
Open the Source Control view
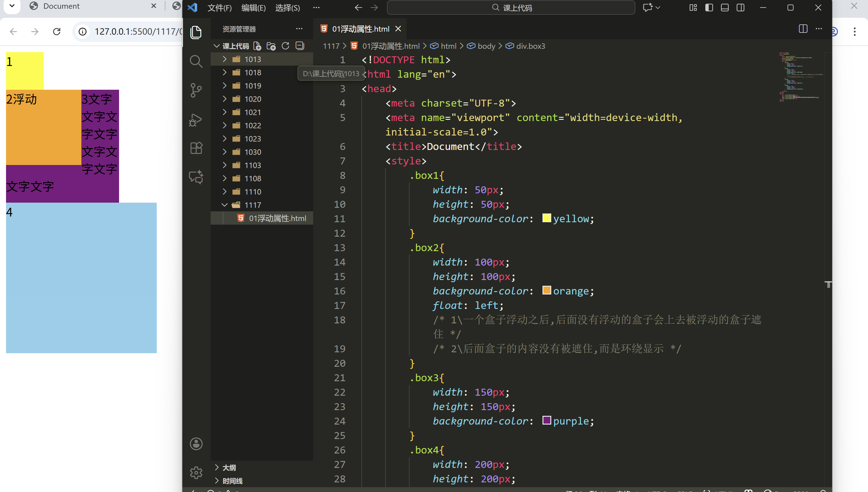196,90
